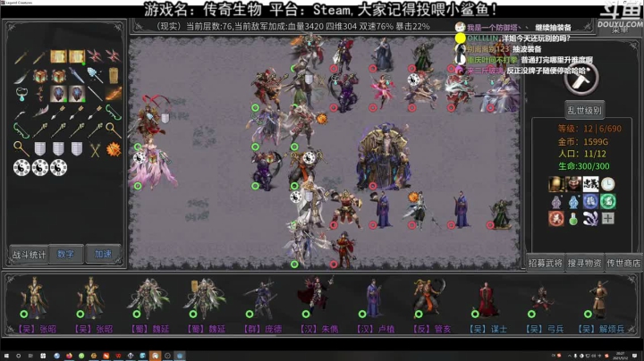
Task: Select the orange sun badge item
Action: (114, 149)
